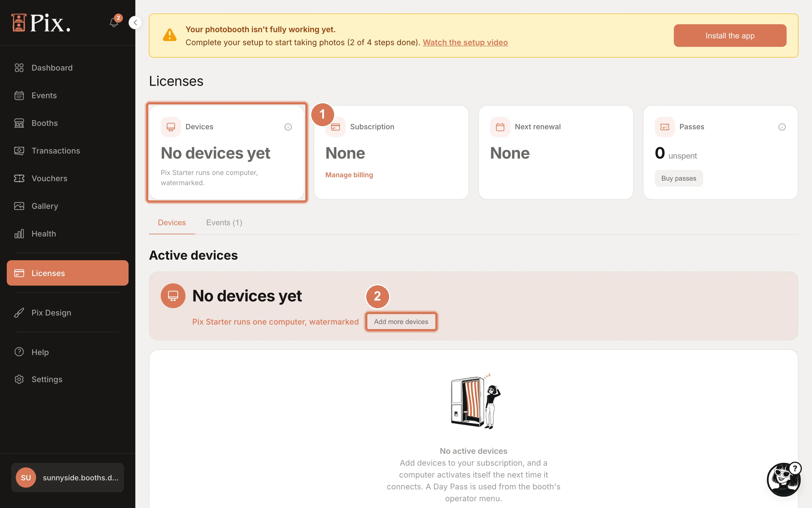
Task: Open the sunnyside.booths account menu
Action: point(67,478)
